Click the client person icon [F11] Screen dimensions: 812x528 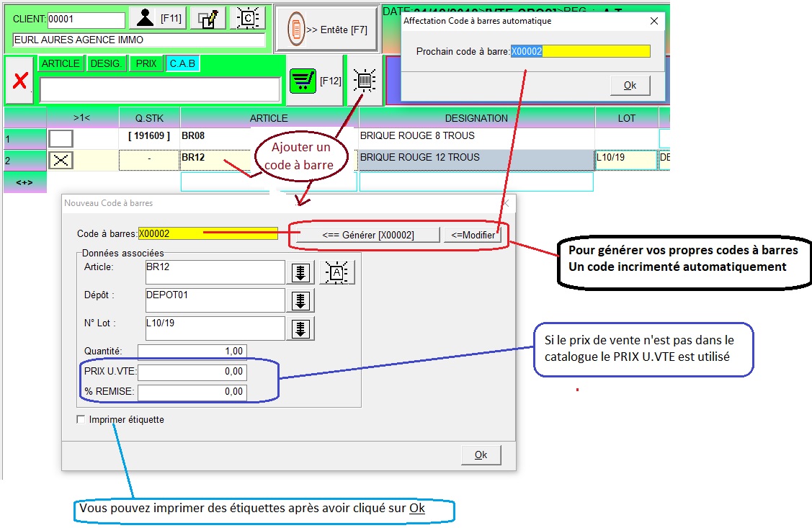pos(146,18)
